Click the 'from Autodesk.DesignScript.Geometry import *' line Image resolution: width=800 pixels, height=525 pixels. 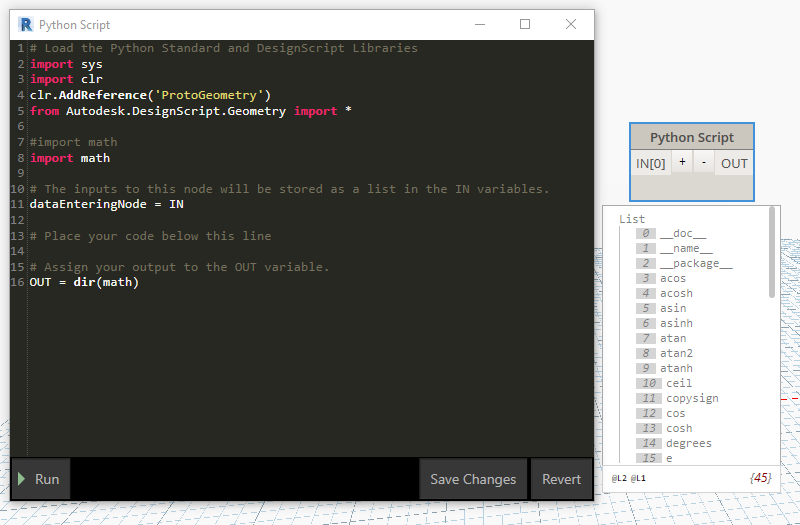click(190, 111)
